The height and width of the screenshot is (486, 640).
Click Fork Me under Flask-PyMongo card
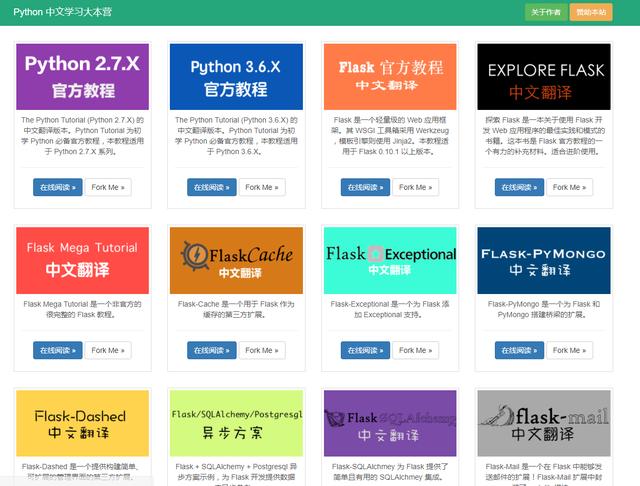click(569, 350)
